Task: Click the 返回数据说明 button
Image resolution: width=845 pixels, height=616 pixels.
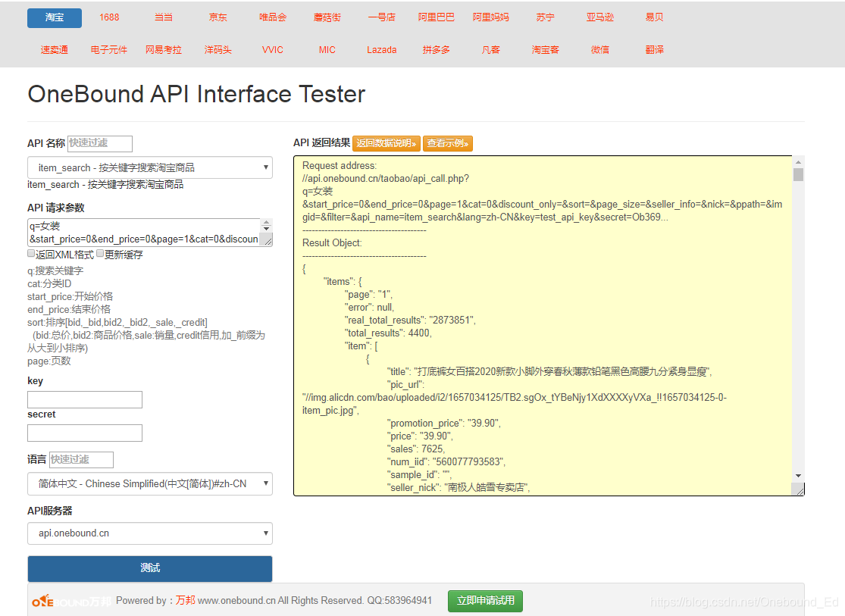Action: coord(386,143)
